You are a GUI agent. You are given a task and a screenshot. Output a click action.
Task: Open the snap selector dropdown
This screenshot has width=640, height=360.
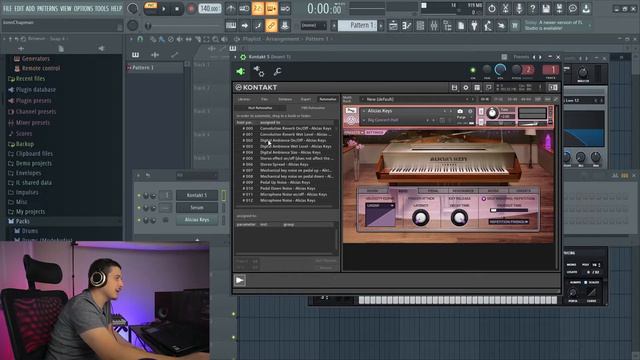click(314, 26)
